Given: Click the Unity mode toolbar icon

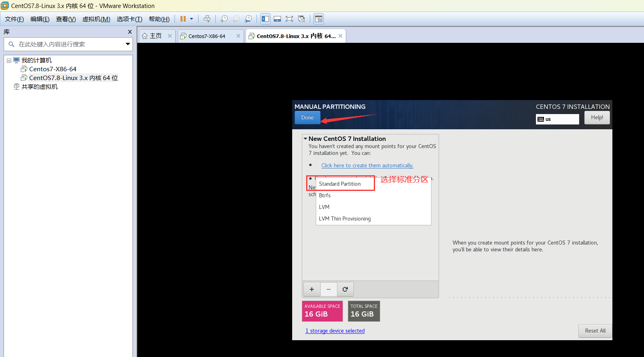Looking at the screenshot, I should tap(301, 19).
